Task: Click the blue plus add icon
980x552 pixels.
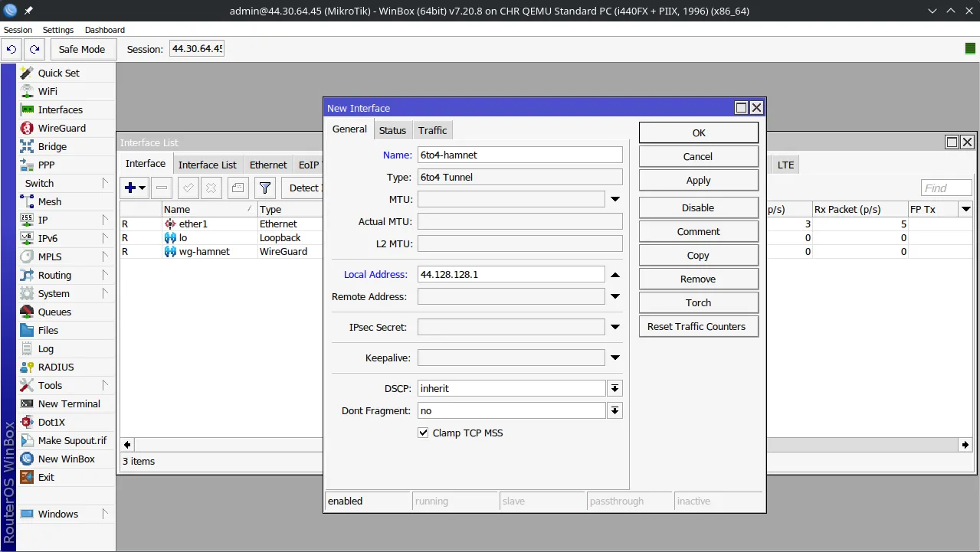Action: tap(130, 188)
